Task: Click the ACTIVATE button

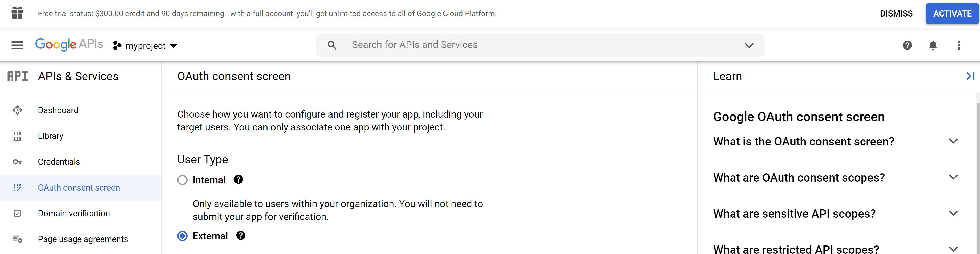Action: (x=952, y=13)
